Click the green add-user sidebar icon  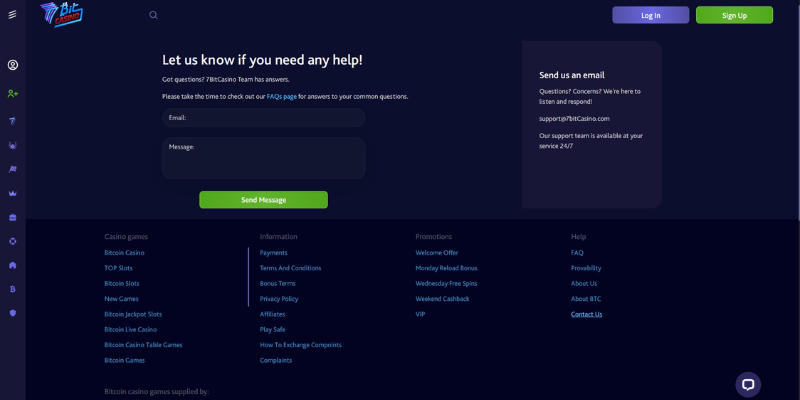pos(13,94)
